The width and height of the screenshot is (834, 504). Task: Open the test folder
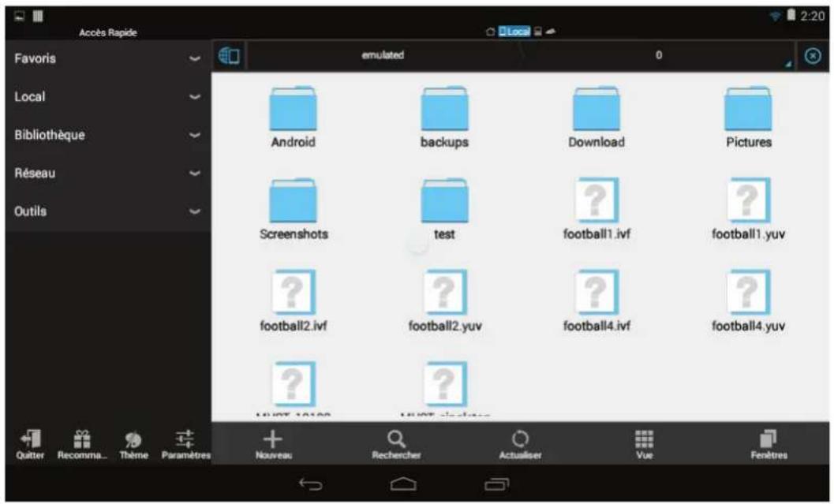(x=445, y=210)
